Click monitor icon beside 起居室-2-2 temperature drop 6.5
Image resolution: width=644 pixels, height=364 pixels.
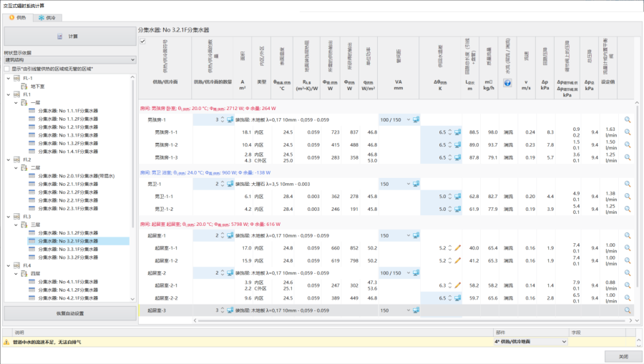[457, 298]
